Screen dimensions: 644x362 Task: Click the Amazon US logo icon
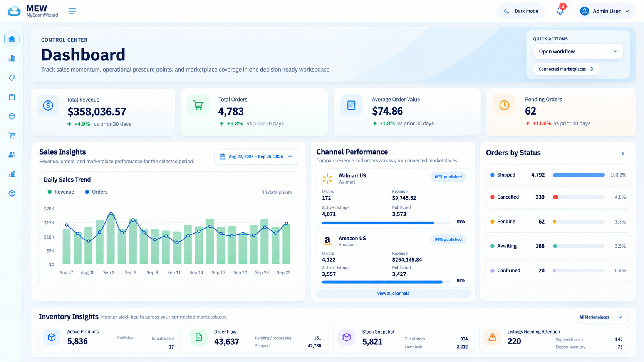pos(327,241)
